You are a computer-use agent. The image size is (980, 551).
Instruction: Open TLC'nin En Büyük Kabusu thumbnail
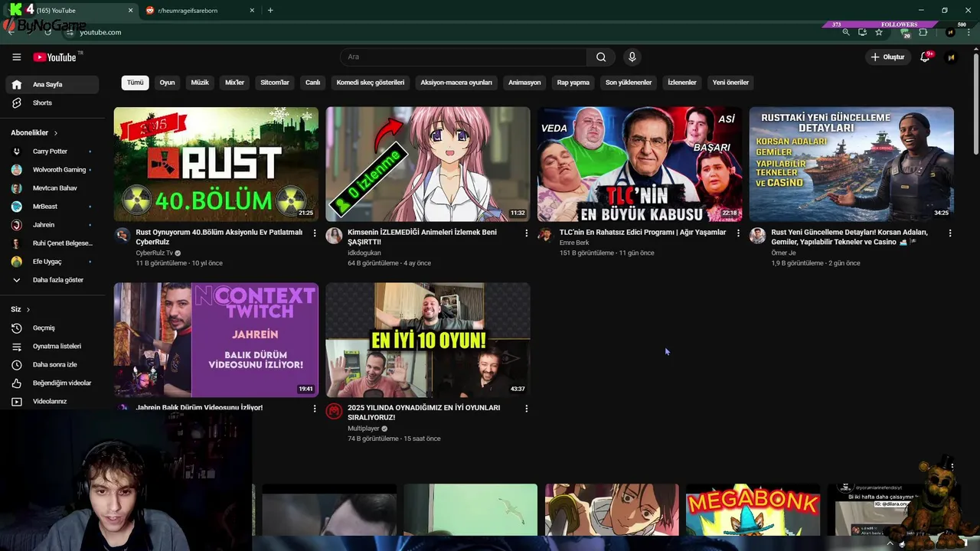point(639,165)
